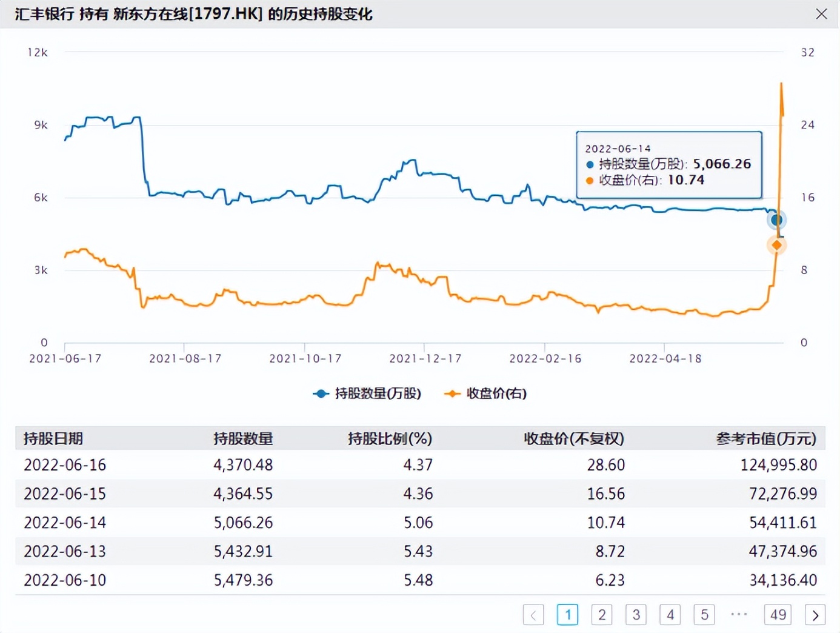Select the 2022-06-16 date cell
The image size is (840, 633).
[65, 465]
